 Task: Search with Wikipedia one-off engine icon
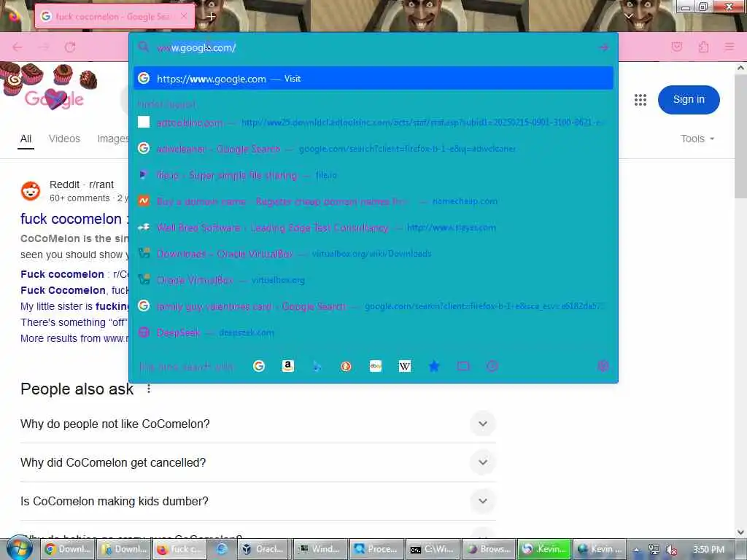[x=404, y=366]
